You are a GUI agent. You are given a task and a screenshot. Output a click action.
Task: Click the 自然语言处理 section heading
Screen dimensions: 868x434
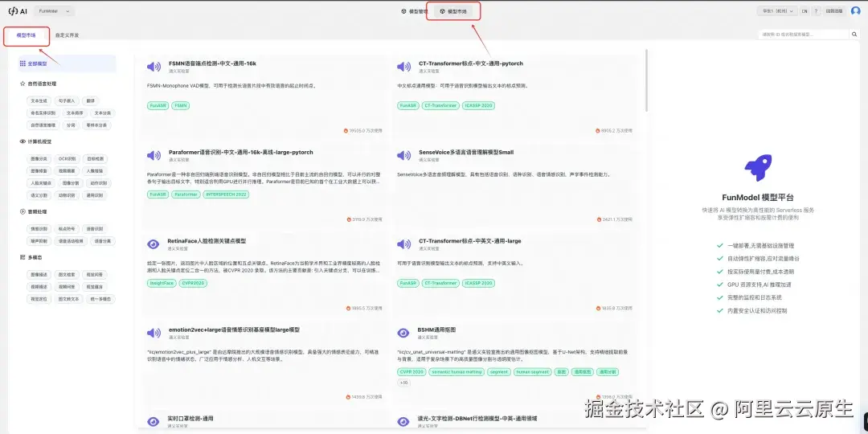click(x=42, y=84)
